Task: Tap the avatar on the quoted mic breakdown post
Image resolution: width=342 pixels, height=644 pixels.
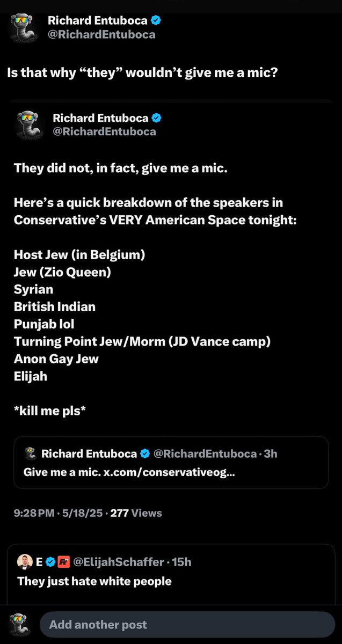Action: tap(28, 124)
